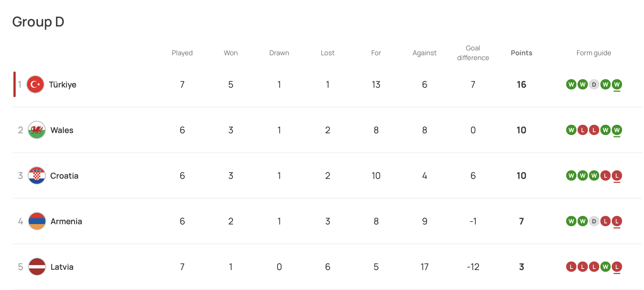
Task: Open the Armenia team name link
Action: point(66,221)
